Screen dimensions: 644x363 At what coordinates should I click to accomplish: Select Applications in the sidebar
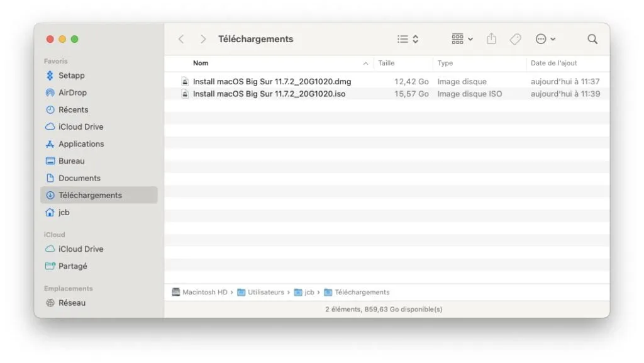tap(75, 144)
